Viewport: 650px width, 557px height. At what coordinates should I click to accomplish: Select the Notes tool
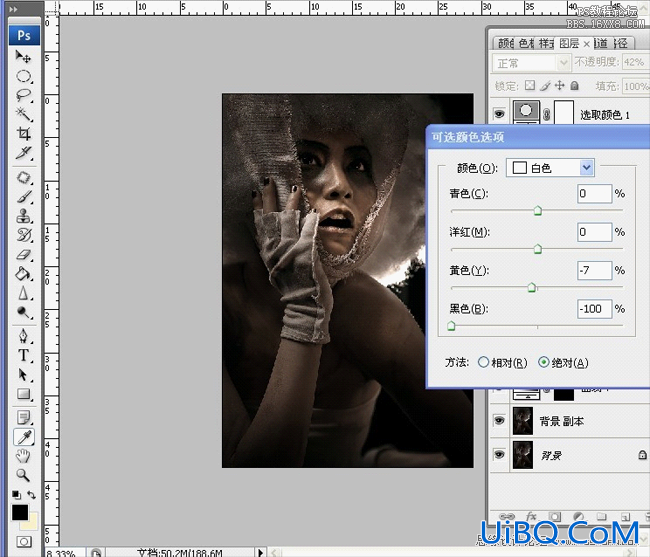coord(23,418)
